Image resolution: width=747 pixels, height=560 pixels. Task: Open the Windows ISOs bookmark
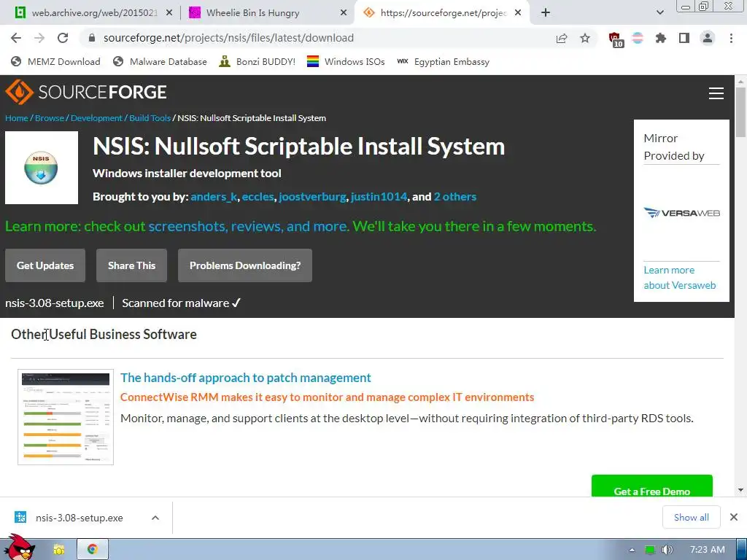(x=346, y=61)
